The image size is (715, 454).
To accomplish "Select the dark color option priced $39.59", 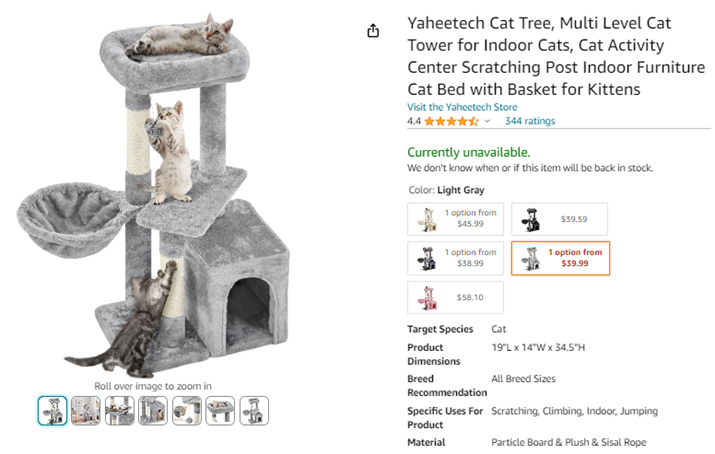I will click(x=559, y=218).
